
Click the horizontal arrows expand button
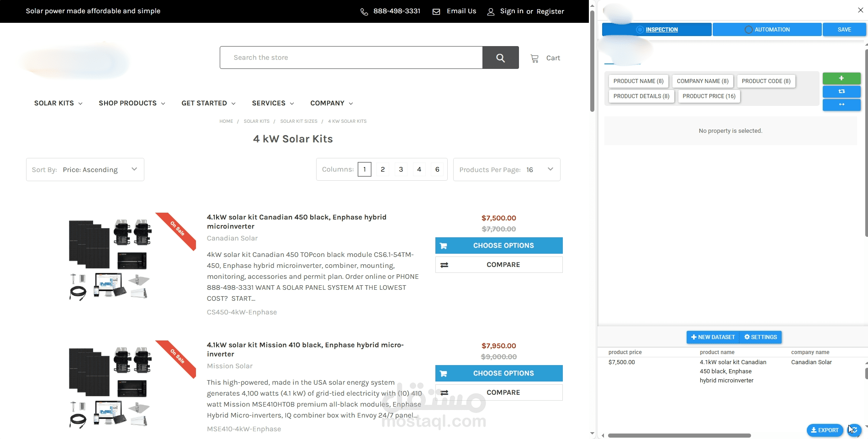pyautogui.click(x=842, y=105)
